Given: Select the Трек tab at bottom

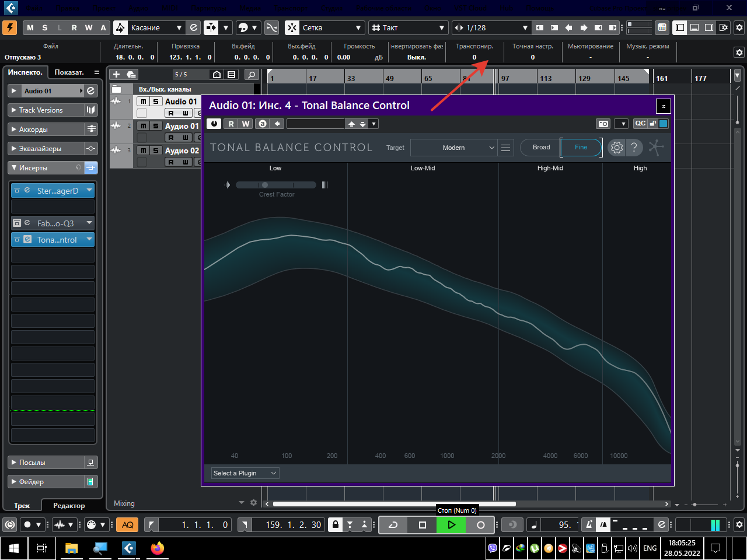Looking at the screenshot, I should 22,506.
